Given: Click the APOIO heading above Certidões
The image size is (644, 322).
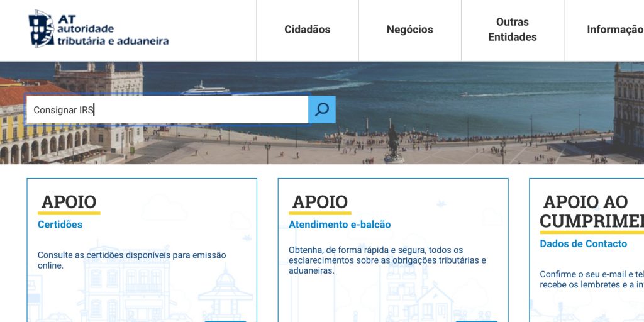Looking at the screenshot, I should pos(69,202).
